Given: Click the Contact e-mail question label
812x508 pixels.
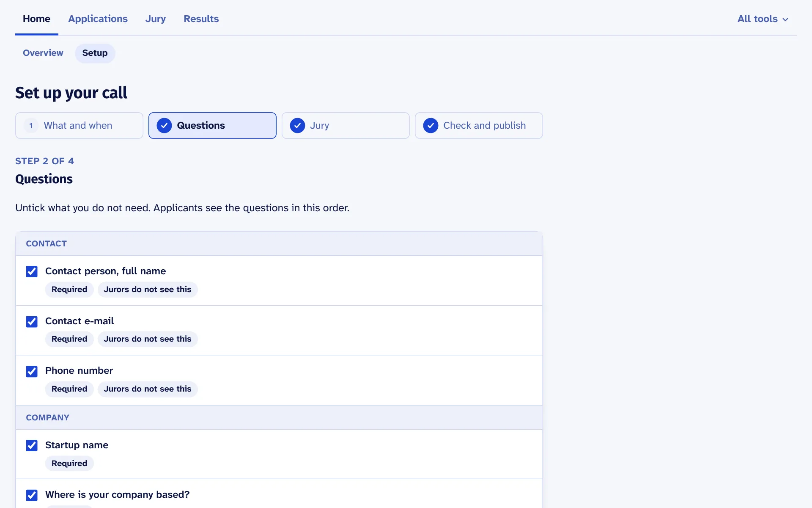Looking at the screenshot, I should click(x=80, y=321).
